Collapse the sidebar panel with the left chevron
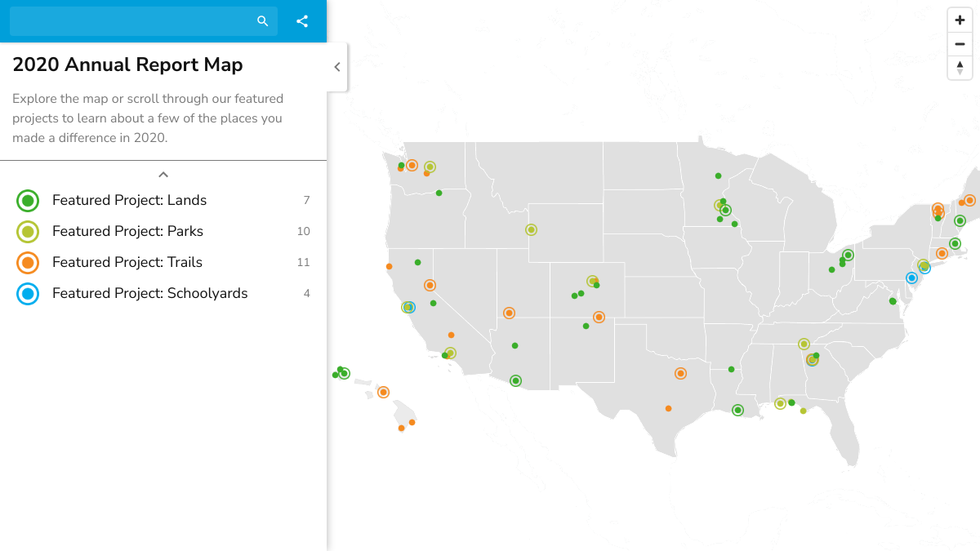The width and height of the screenshot is (980, 551). pyautogui.click(x=336, y=67)
